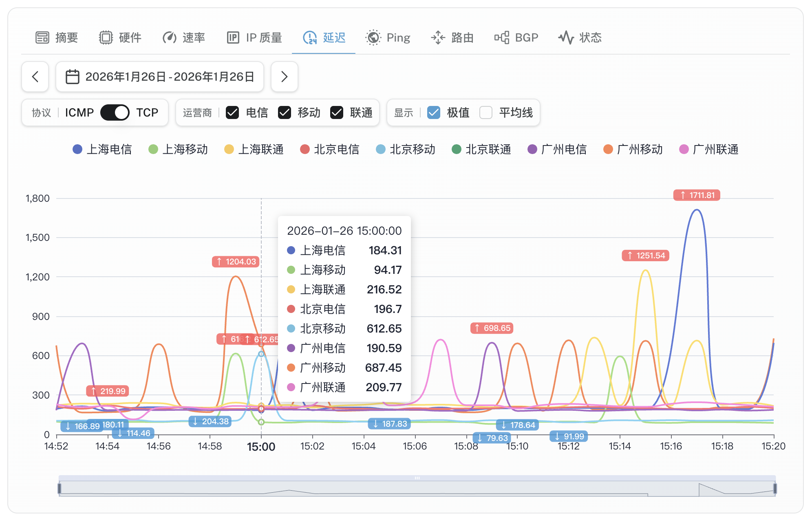812x520 pixels.
Task: Uncheck the 电信 carrier checkbox
Action: pyautogui.click(x=232, y=112)
